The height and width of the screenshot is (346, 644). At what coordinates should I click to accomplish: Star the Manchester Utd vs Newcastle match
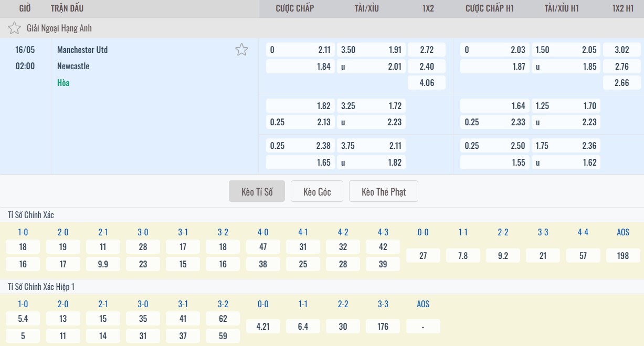pyautogui.click(x=241, y=50)
